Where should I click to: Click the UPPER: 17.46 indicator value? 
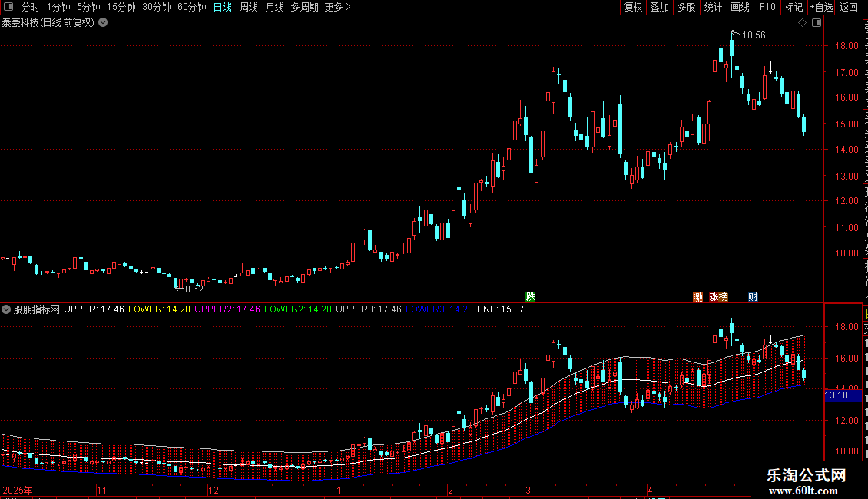[x=94, y=309]
